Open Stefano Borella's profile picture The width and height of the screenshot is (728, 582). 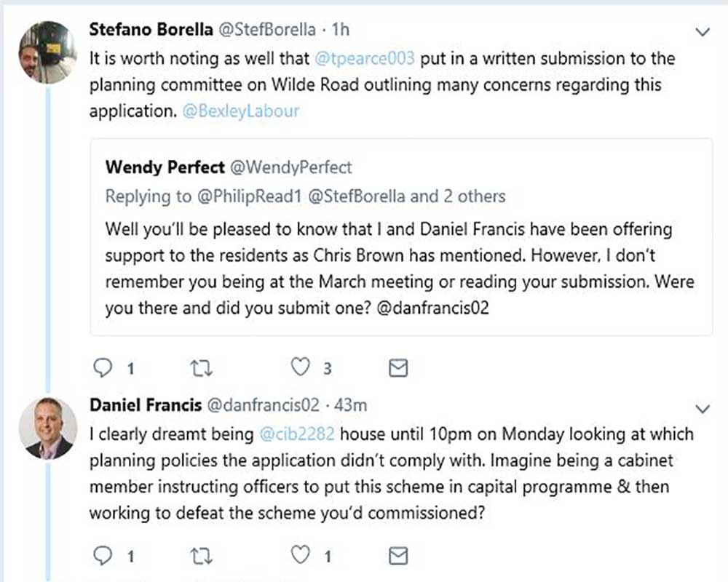[x=47, y=52]
